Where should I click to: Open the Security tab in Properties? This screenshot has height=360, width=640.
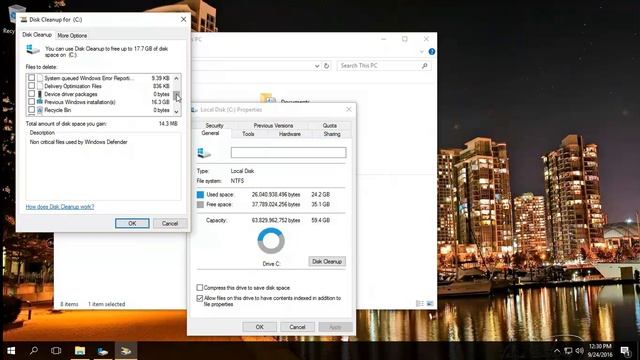[x=214, y=126]
